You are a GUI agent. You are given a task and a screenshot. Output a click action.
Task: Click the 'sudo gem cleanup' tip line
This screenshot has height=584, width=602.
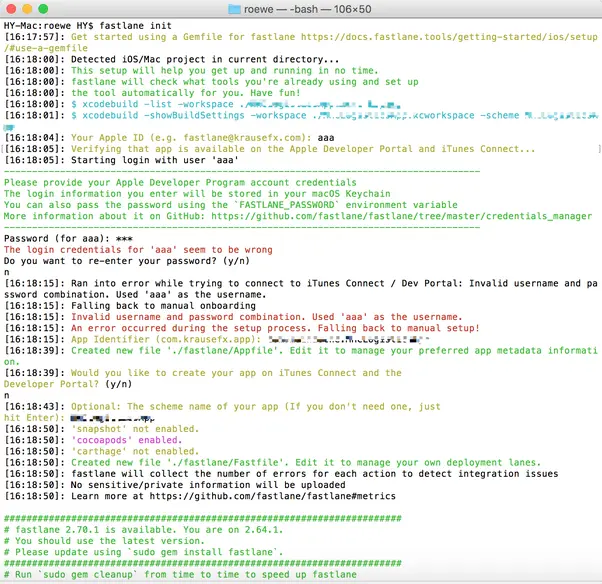(180, 574)
